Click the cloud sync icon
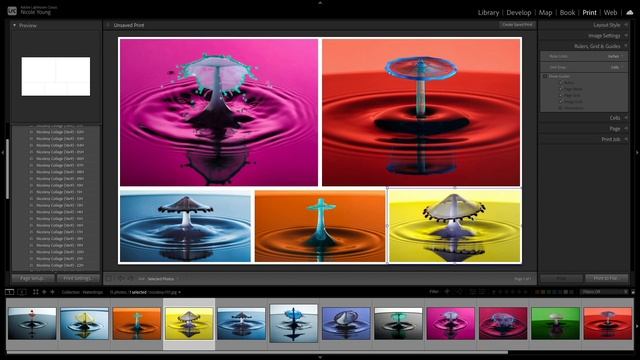 [x=630, y=13]
